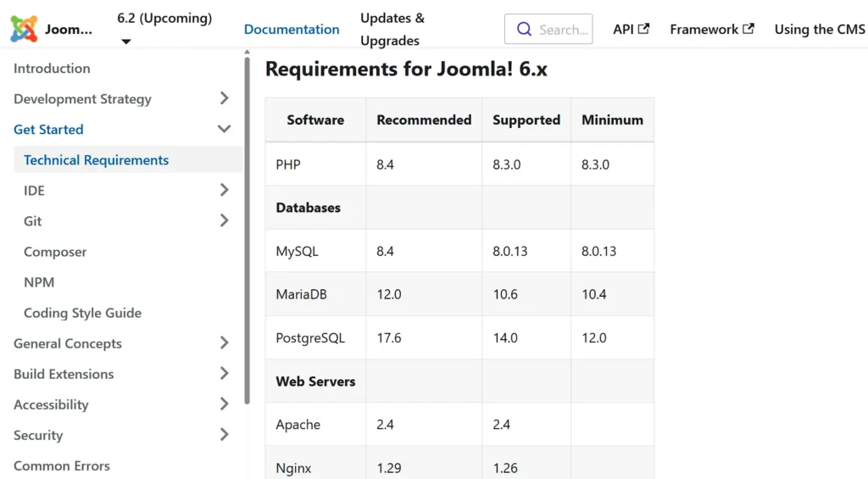Click the Recommended column header
Viewport: 868px width, 479px height.
424,120
